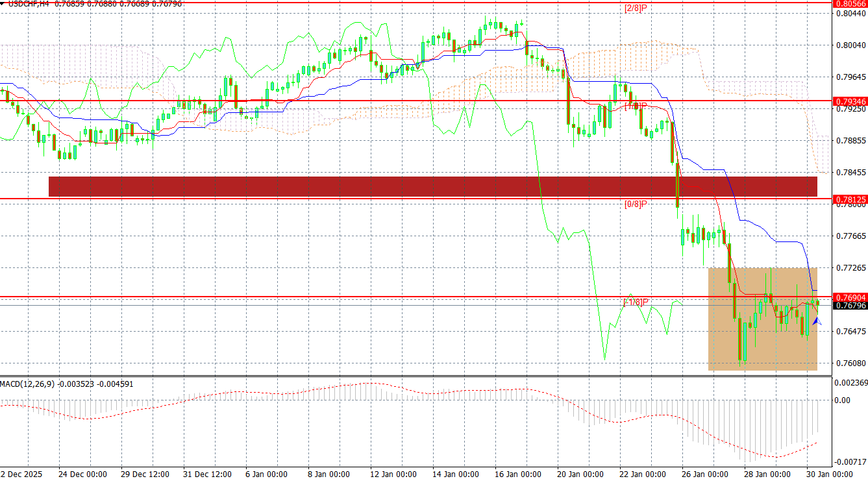Click the 29 Dec 12:00 time label
868x479 pixels.
coord(145,474)
